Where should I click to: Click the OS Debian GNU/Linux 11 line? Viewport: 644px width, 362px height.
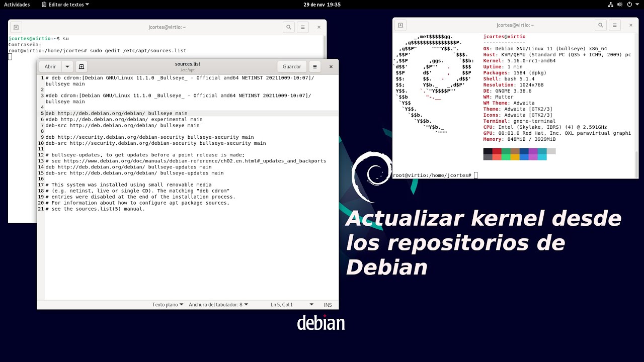tap(545, 49)
